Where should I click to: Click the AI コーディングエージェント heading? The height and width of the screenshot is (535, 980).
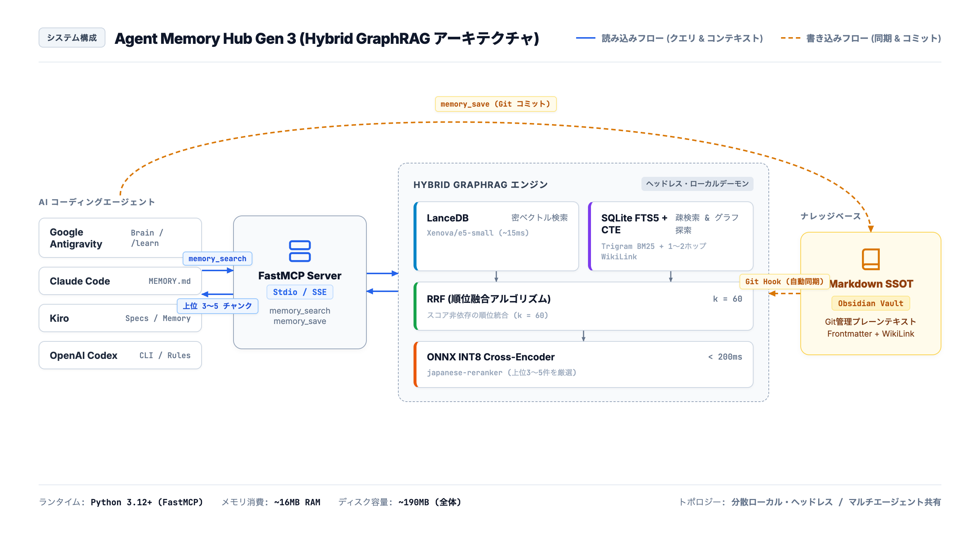[97, 202]
